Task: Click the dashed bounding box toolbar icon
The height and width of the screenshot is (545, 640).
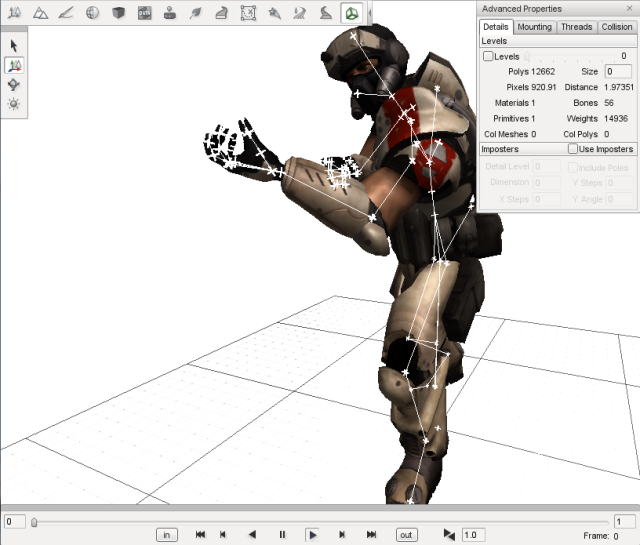Action: (248, 13)
